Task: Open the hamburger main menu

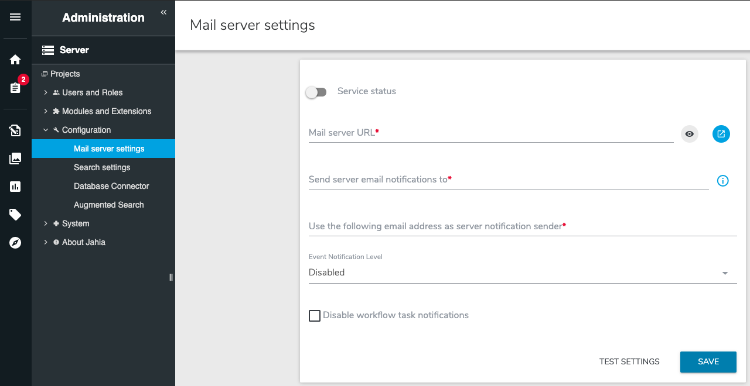Action: (x=15, y=17)
